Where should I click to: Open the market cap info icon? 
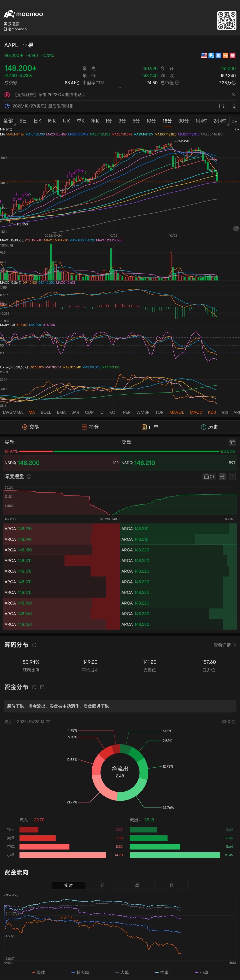(x=177, y=83)
